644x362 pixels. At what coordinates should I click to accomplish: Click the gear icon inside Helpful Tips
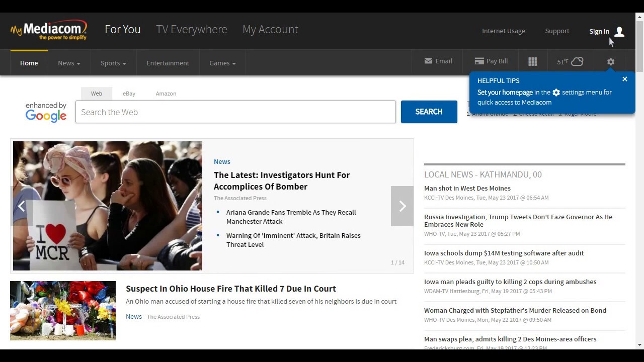556,93
